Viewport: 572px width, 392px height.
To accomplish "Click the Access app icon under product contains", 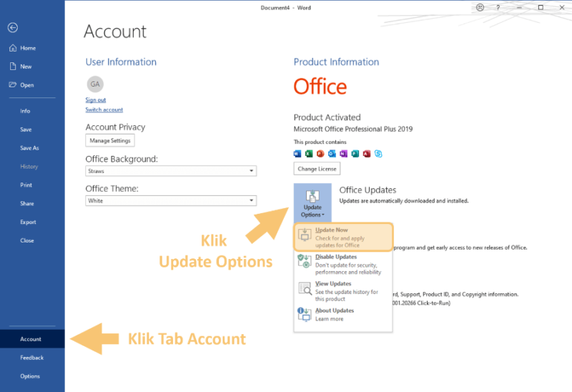I will tap(367, 154).
